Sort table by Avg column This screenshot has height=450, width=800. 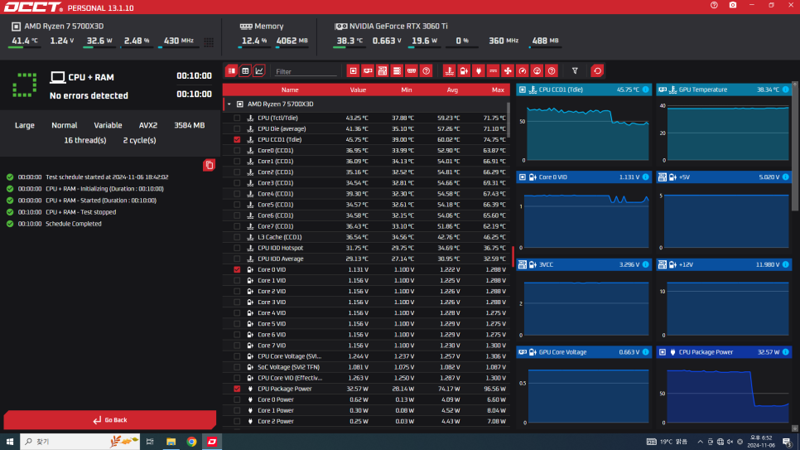[x=452, y=90]
